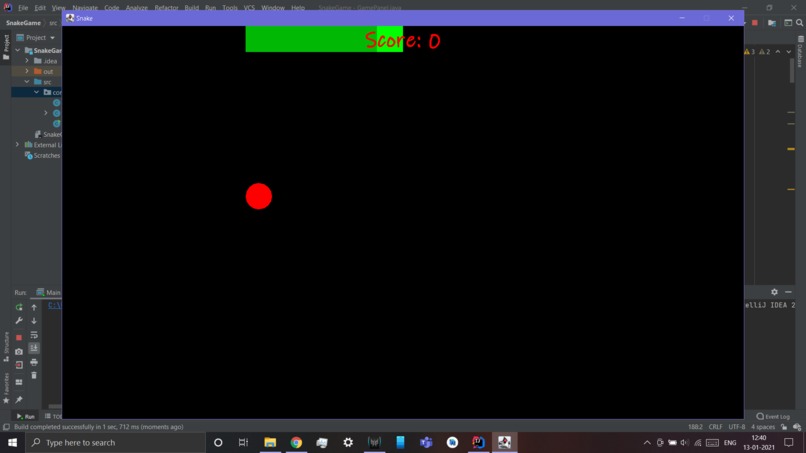
Task: Click the run anything icon beside search
Action: 787,23
